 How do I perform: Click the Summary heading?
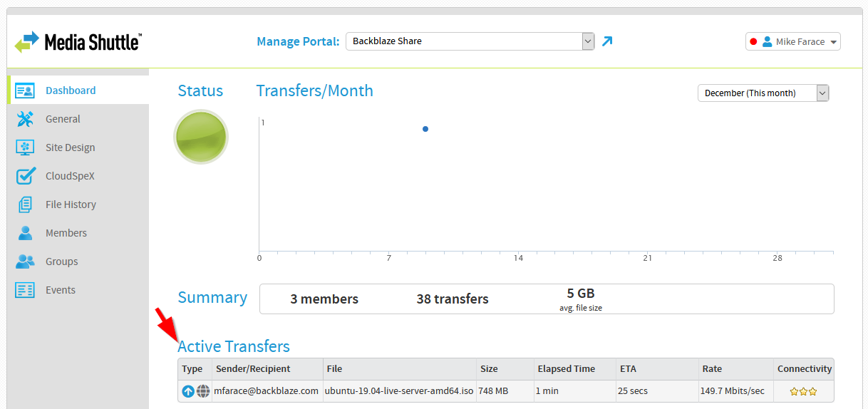tap(212, 298)
